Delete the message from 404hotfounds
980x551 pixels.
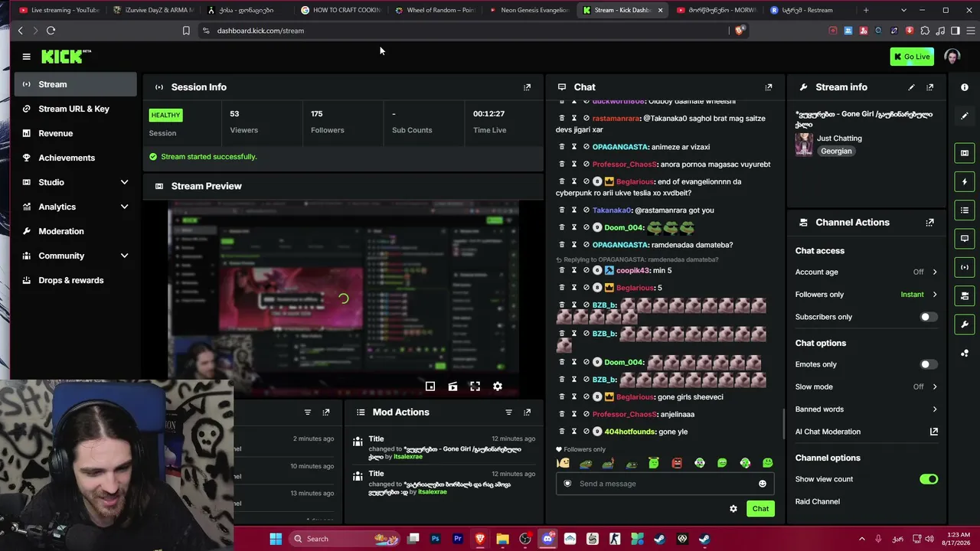[562, 432]
